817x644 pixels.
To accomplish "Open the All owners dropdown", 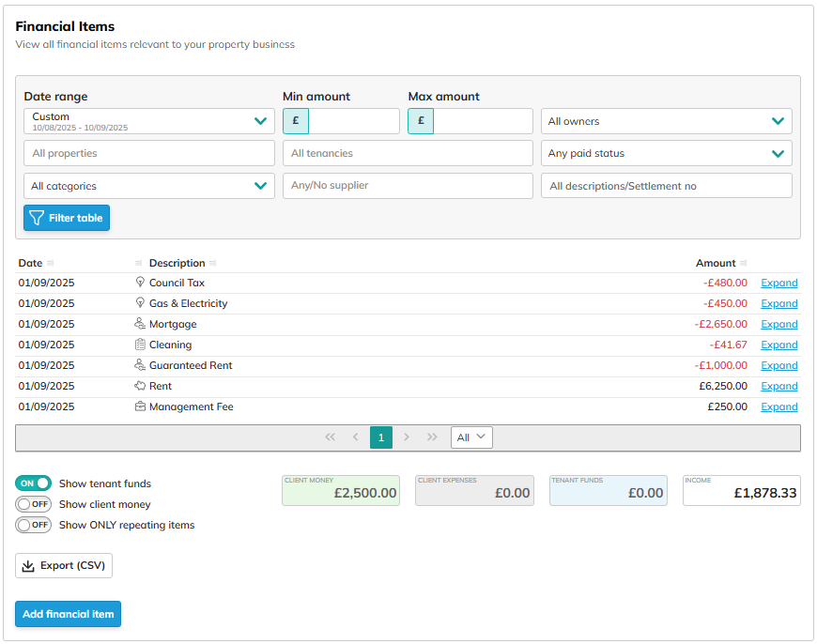I will pos(666,121).
